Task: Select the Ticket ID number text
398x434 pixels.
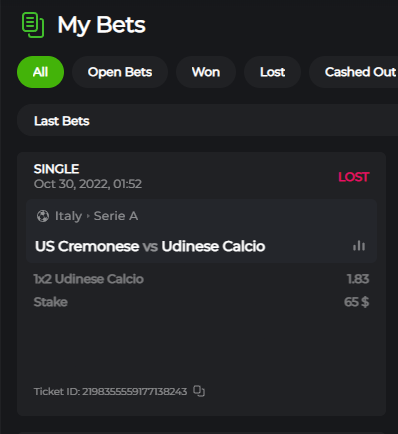Action: point(134,391)
